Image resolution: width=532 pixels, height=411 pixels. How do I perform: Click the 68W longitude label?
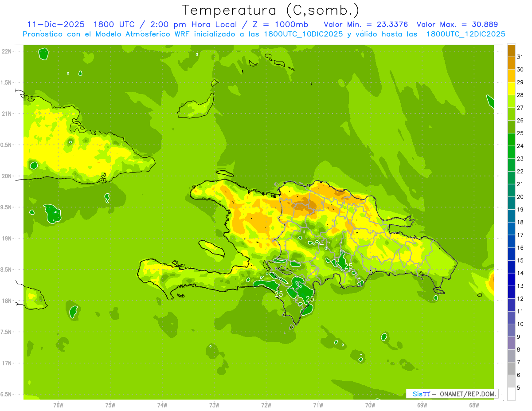pos(474,405)
